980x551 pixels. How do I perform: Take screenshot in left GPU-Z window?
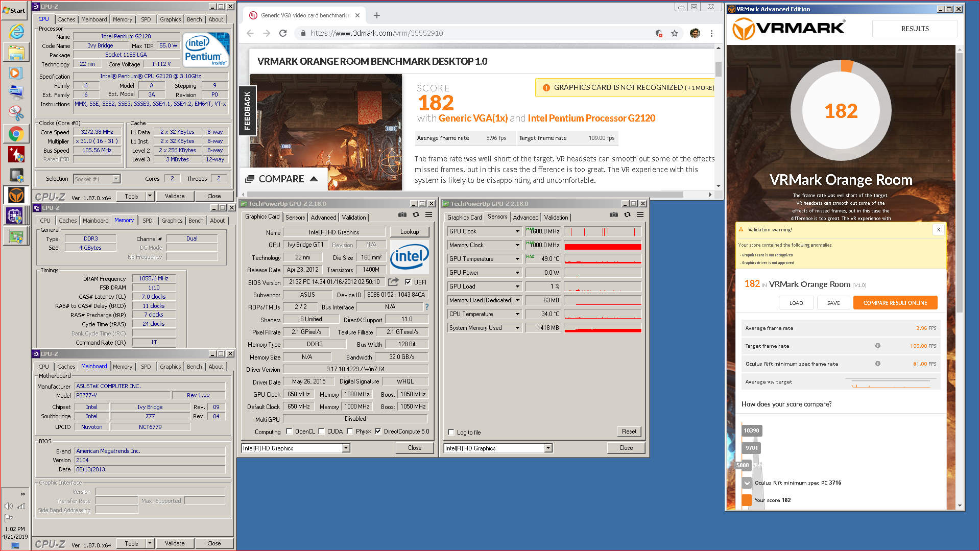pyautogui.click(x=402, y=215)
